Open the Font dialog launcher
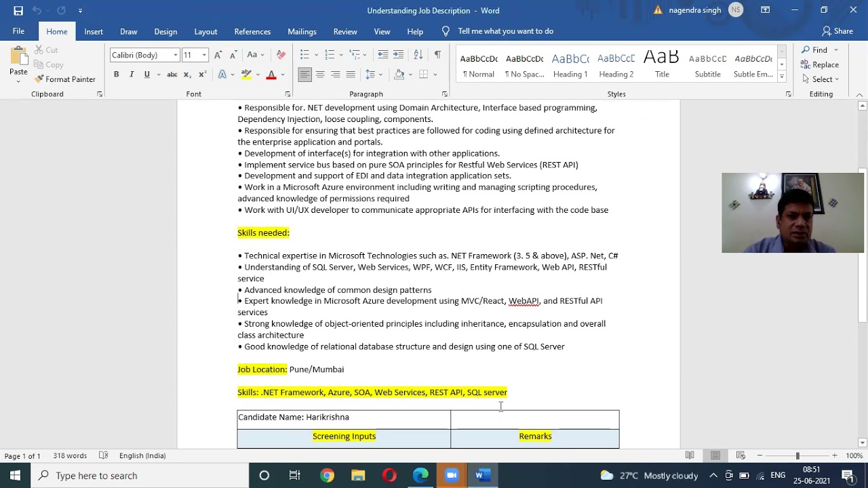Viewport: 868px width, 488px height. tap(288, 94)
